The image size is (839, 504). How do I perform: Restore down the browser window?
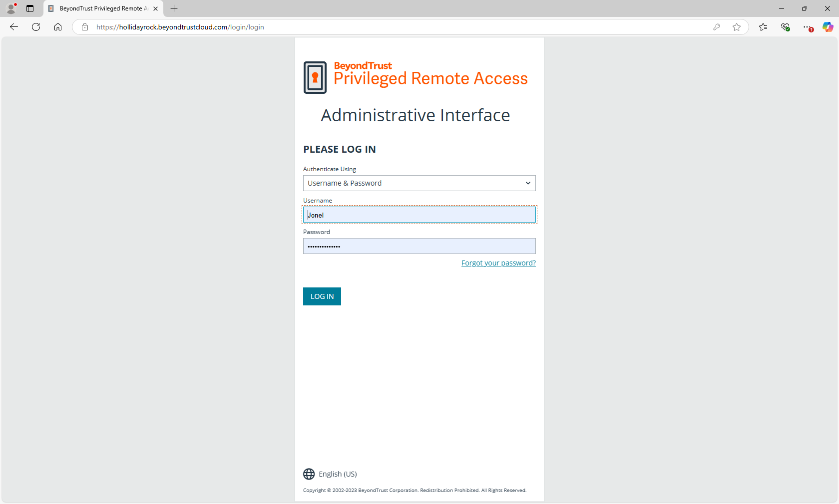805,8
